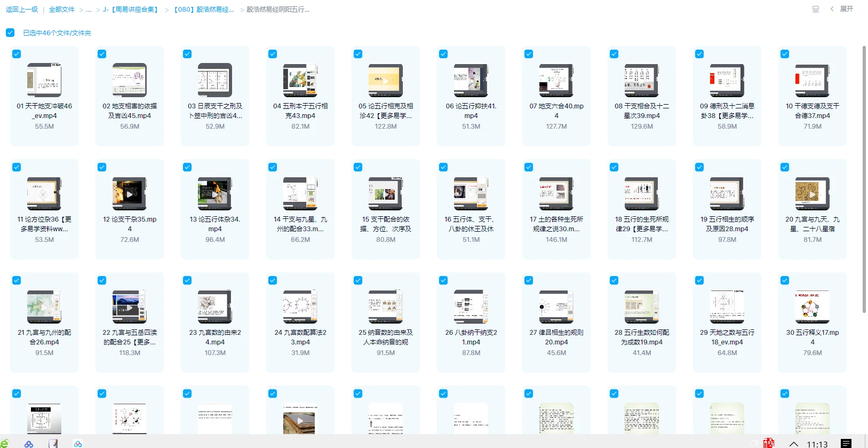
Task: Select file name 07 地支六合40.mp4
Action: click(x=556, y=111)
